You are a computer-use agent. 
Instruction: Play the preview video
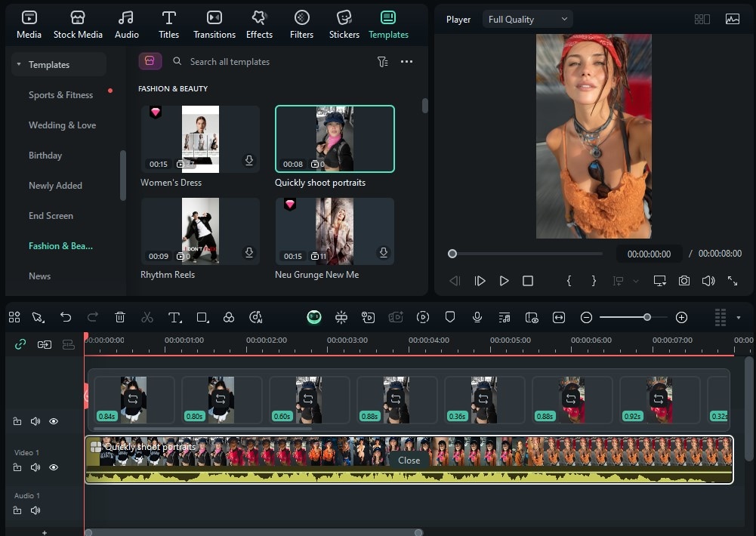[x=504, y=281]
